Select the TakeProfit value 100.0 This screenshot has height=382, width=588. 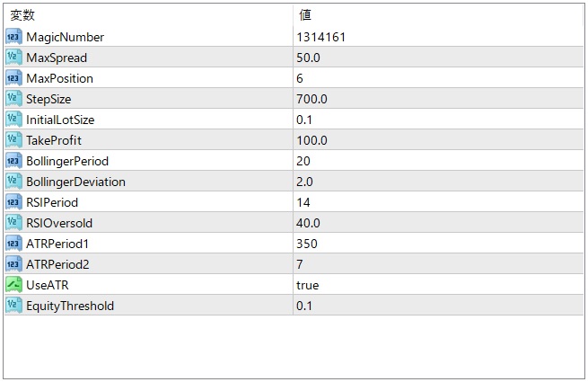coord(312,140)
